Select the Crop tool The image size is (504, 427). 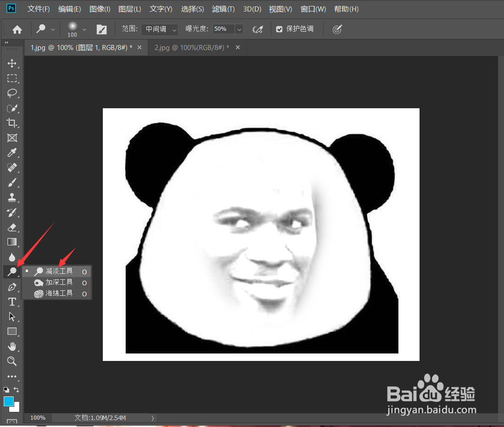point(12,122)
